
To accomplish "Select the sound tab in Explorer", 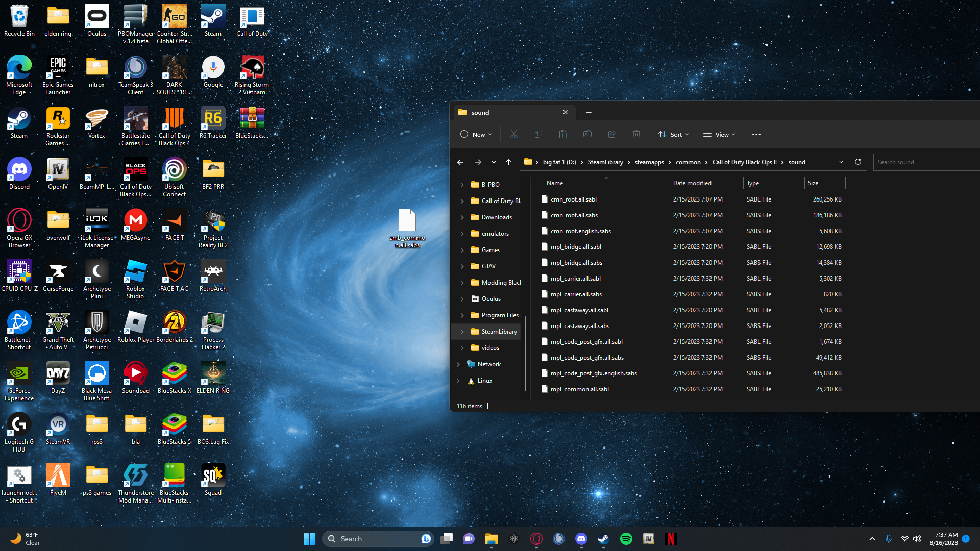I will click(x=513, y=112).
